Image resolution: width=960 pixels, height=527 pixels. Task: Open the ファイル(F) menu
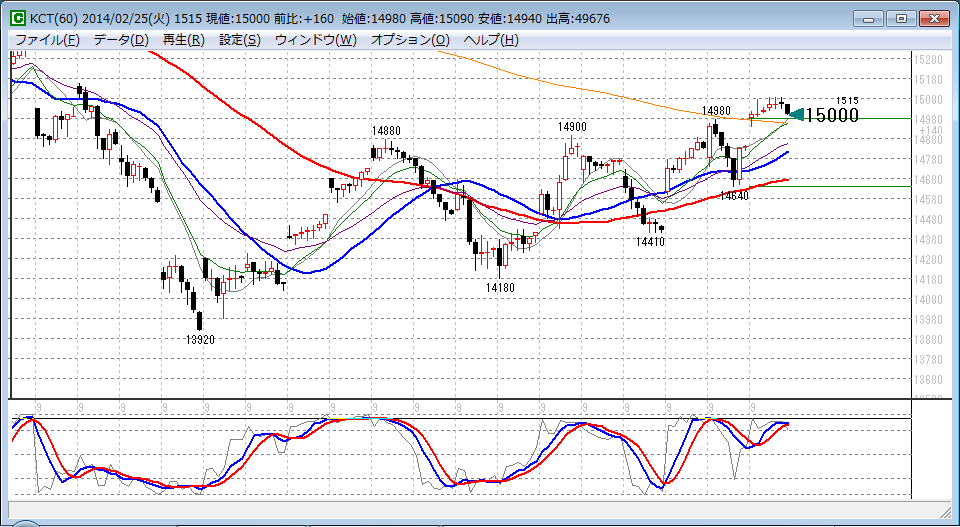tap(47, 40)
